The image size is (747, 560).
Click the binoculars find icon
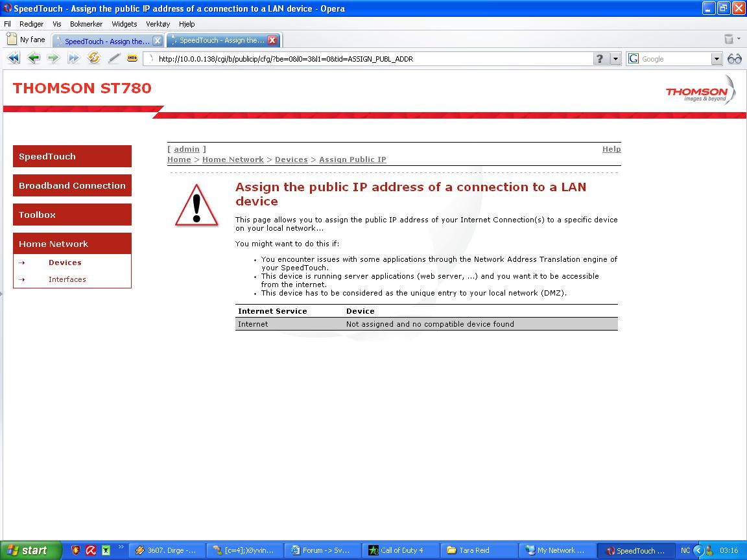(734, 58)
